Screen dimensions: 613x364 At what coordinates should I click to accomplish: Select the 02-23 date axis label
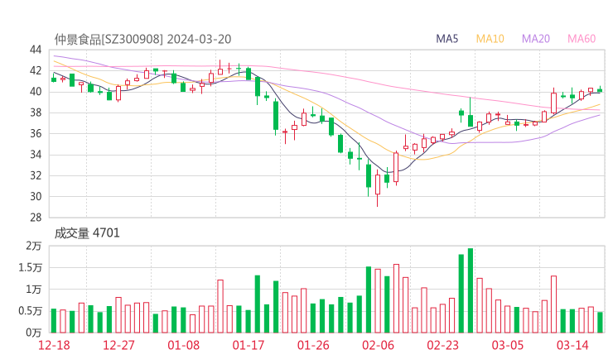pos(442,345)
